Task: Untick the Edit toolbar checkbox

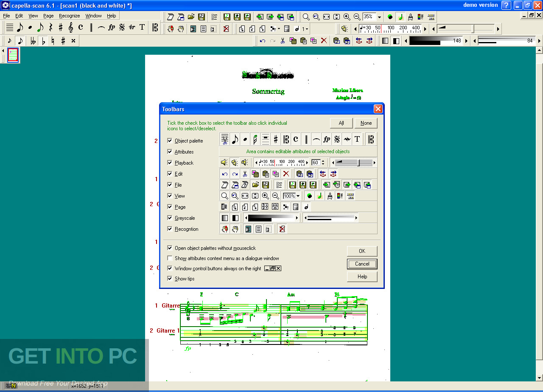Action: [170, 174]
